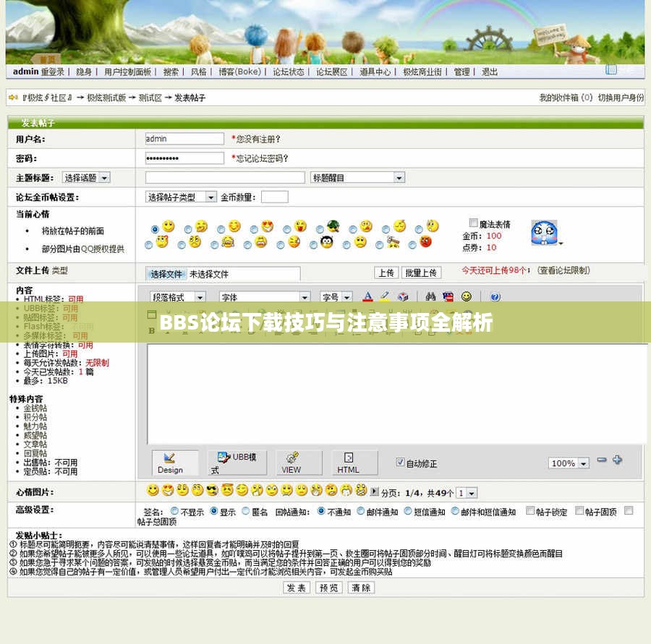Click the colored cube icon in editor toolbar
The image size is (651, 644).
pos(402,296)
